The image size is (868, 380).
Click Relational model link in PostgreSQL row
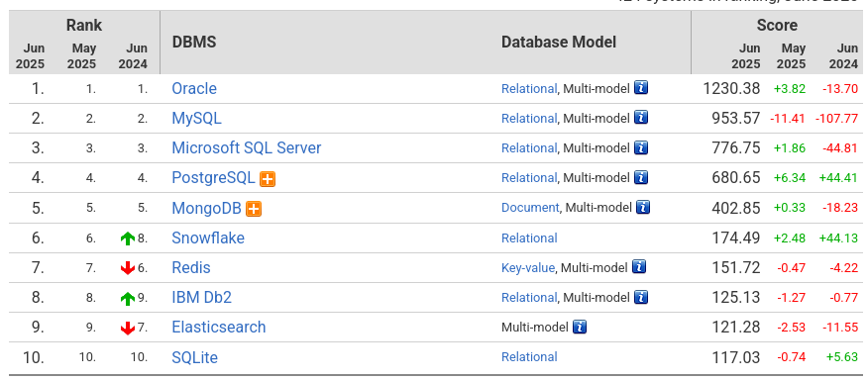(529, 178)
